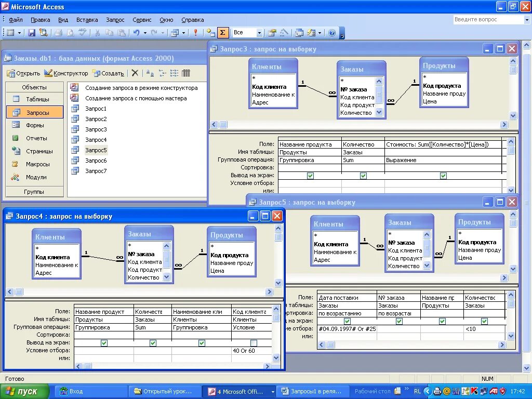The image size is (532, 399).
Task: Uncheck Show for Название продукта in Запрос3
Action: tap(310, 176)
